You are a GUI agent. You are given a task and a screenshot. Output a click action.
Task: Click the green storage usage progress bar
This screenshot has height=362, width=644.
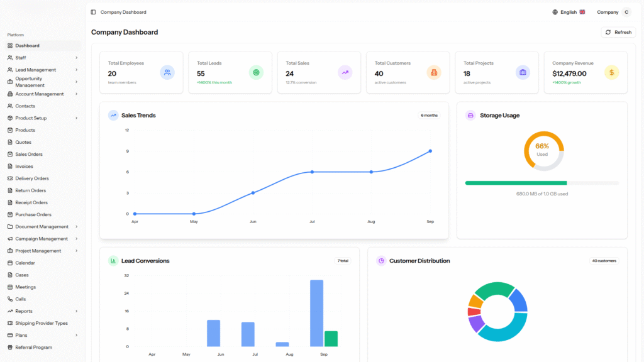pos(516,183)
